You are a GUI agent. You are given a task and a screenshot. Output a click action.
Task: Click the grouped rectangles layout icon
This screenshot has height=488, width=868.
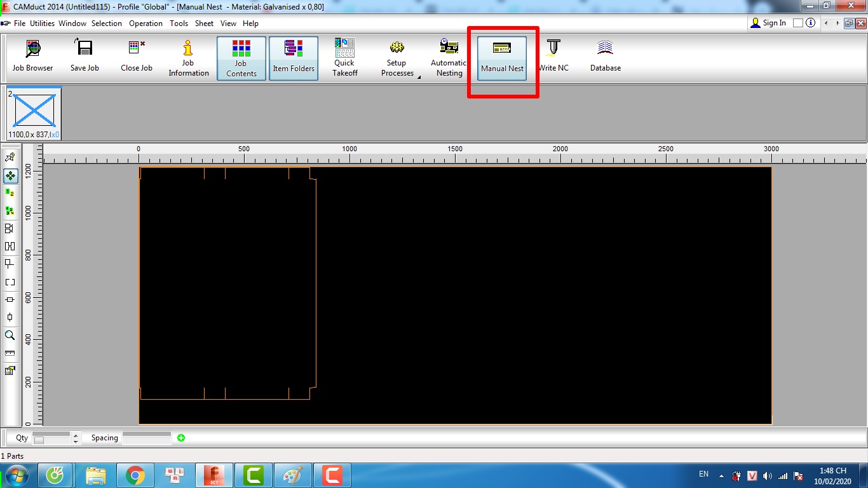coord(10,228)
